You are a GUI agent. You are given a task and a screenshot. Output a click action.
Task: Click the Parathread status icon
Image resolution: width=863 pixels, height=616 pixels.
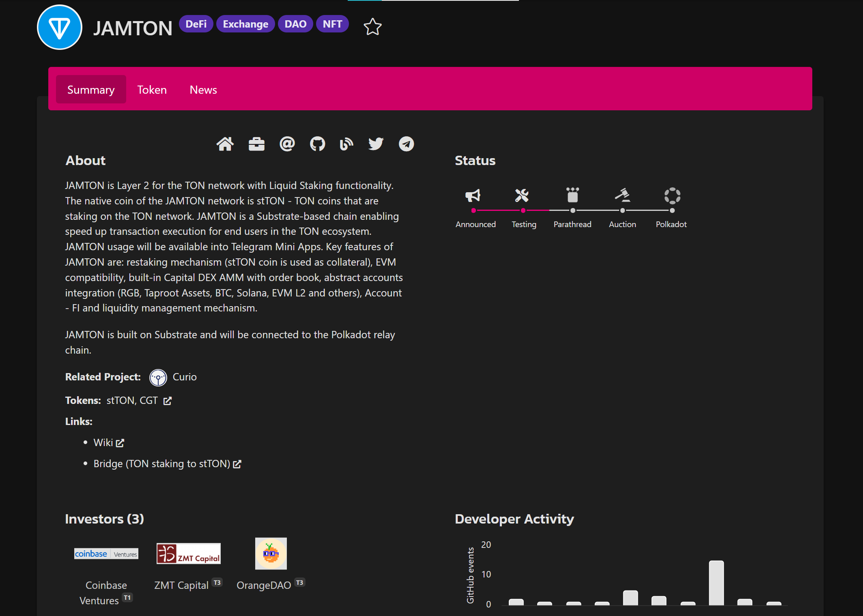tap(572, 195)
